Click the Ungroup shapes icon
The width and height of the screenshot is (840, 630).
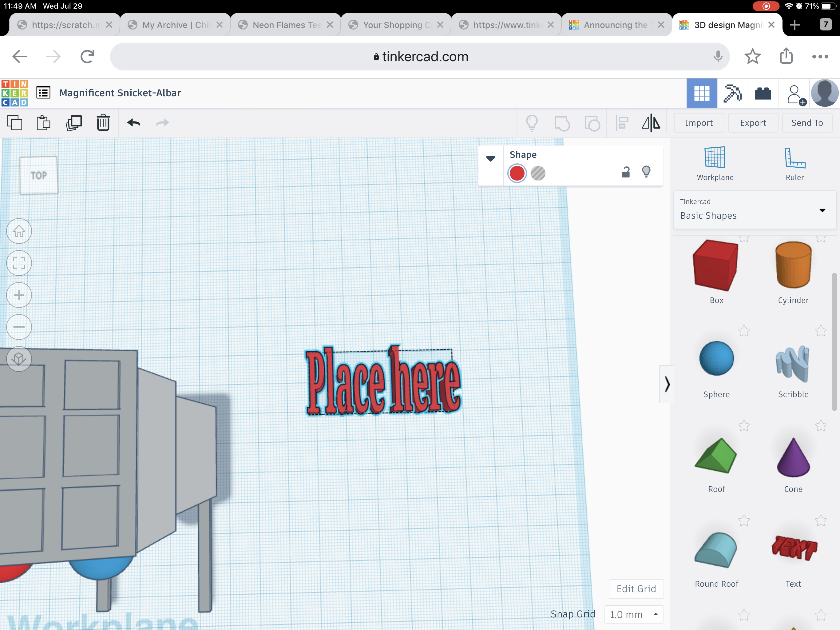point(592,123)
